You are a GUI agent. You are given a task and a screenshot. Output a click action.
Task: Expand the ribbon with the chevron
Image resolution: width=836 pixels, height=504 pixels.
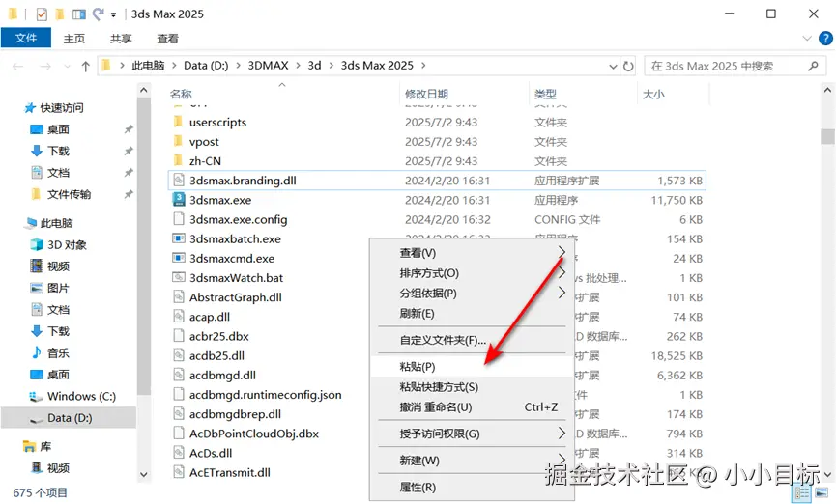807,39
